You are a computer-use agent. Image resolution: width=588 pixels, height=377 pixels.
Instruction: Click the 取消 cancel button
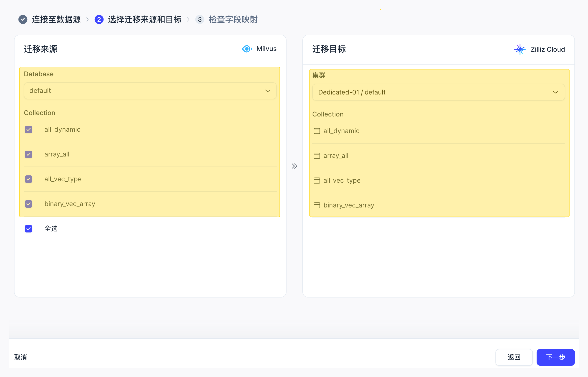(21, 357)
